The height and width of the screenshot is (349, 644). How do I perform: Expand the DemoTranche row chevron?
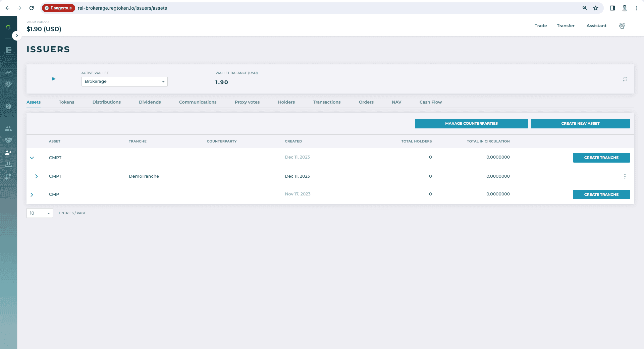(37, 176)
